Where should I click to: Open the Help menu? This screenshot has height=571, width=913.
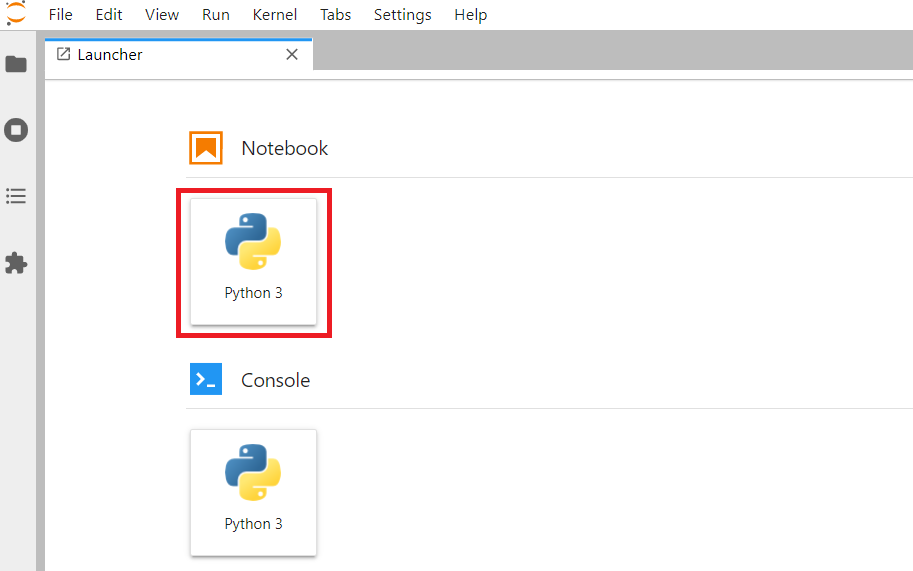point(470,15)
